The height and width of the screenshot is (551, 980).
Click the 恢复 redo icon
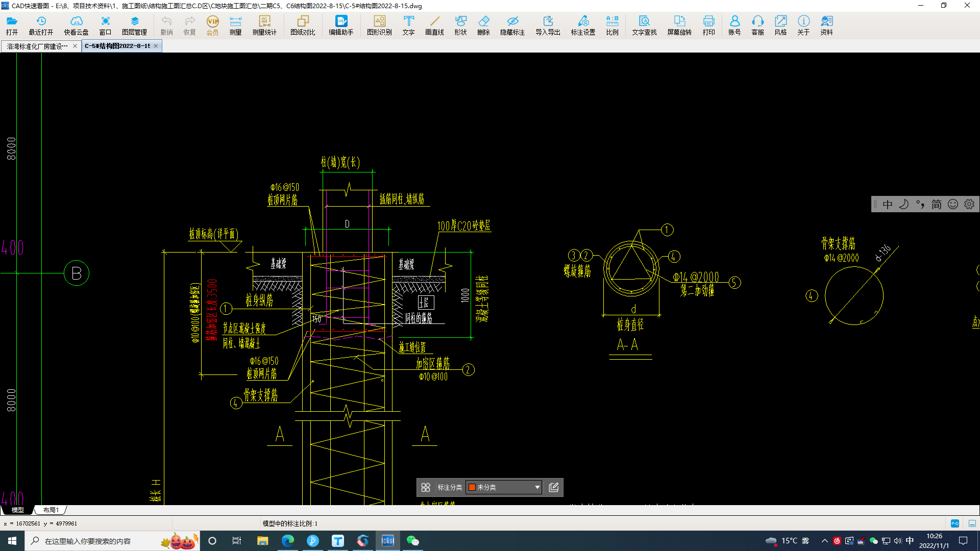[189, 25]
